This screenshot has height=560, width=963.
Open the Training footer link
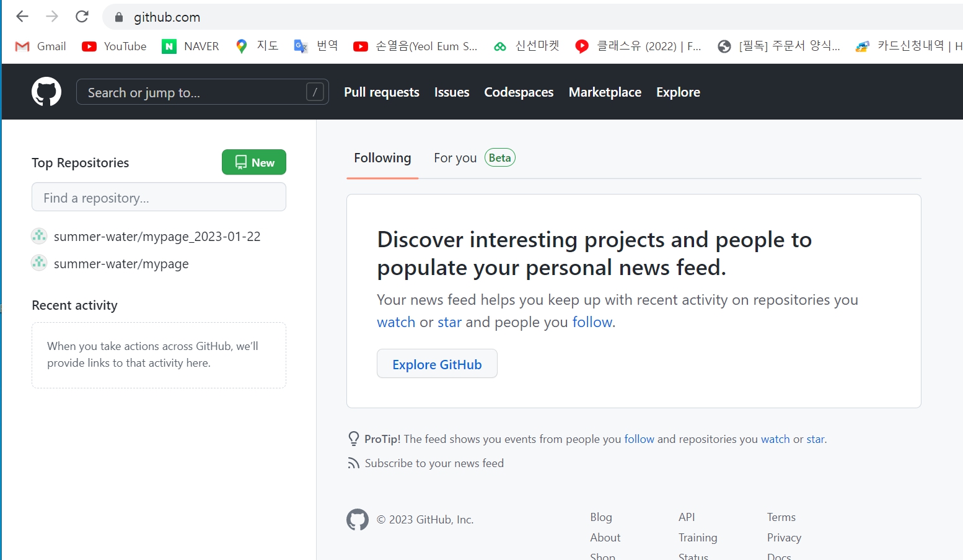point(698,538)
